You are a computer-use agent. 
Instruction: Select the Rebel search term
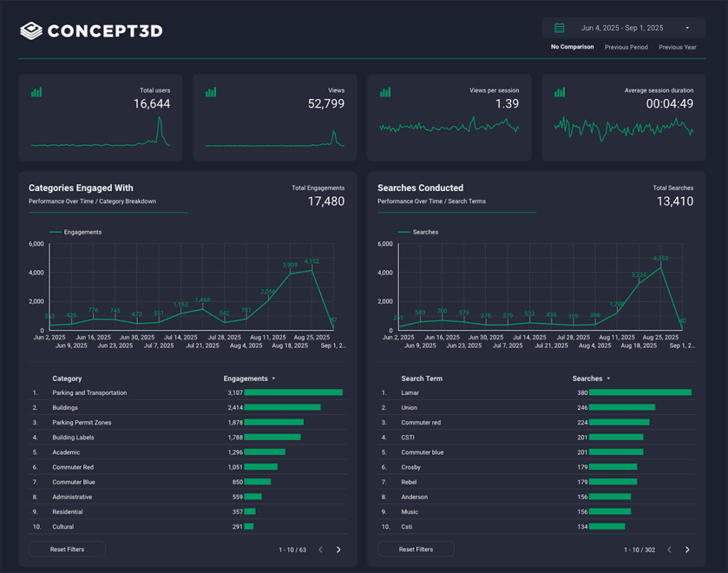[409, 482]
